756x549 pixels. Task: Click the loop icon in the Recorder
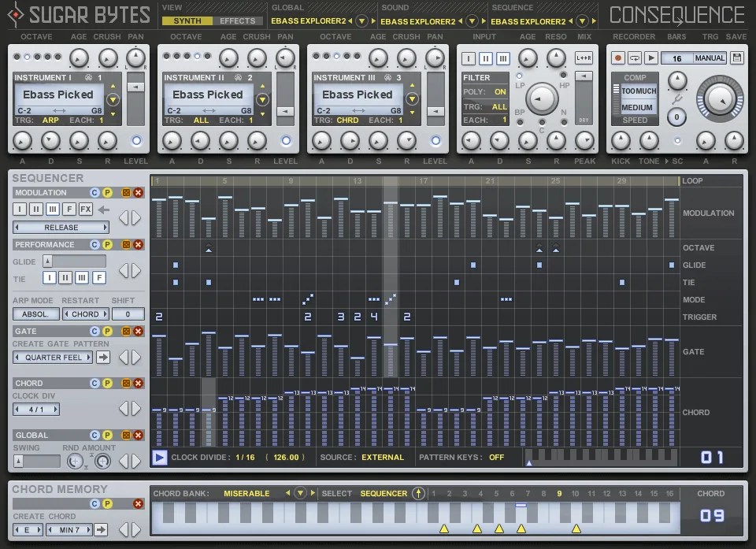(x=635, y=58)
